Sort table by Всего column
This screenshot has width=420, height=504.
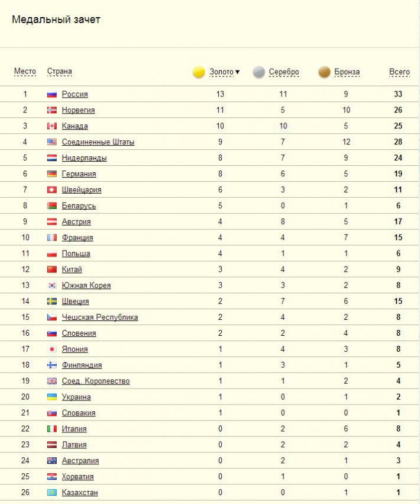(399, 72)
